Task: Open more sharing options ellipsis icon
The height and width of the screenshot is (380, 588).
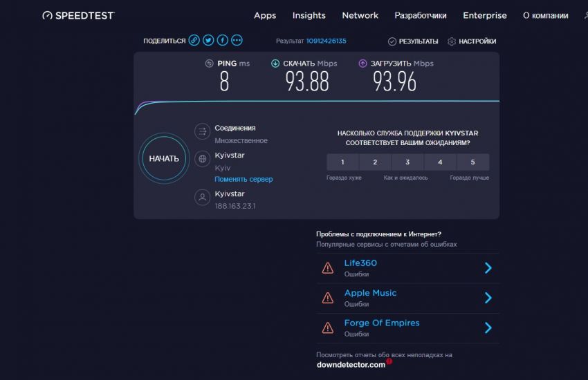Action: pyautogui.click(x=237, y=41)
